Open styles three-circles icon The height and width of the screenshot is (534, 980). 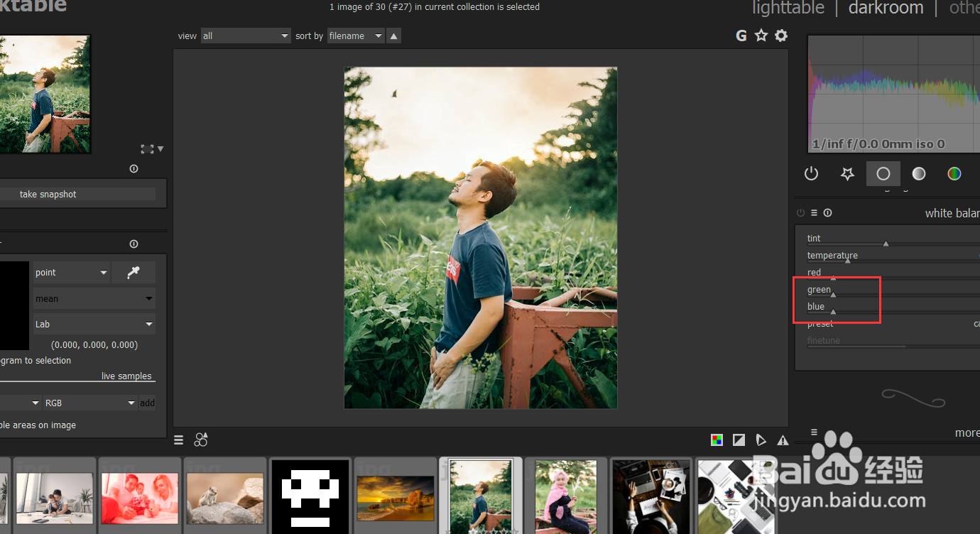coord(201,440)
